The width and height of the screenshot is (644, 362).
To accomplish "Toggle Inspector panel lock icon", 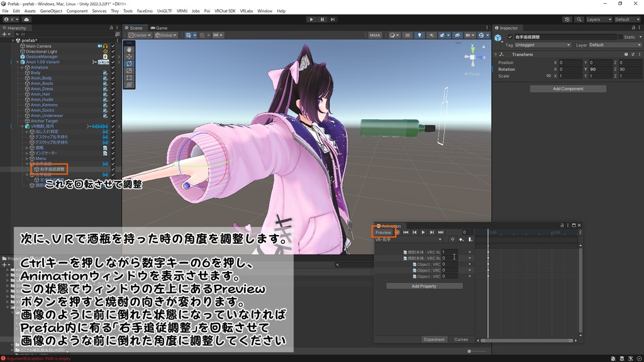I will pyautogui.click(x=633, y=28).
